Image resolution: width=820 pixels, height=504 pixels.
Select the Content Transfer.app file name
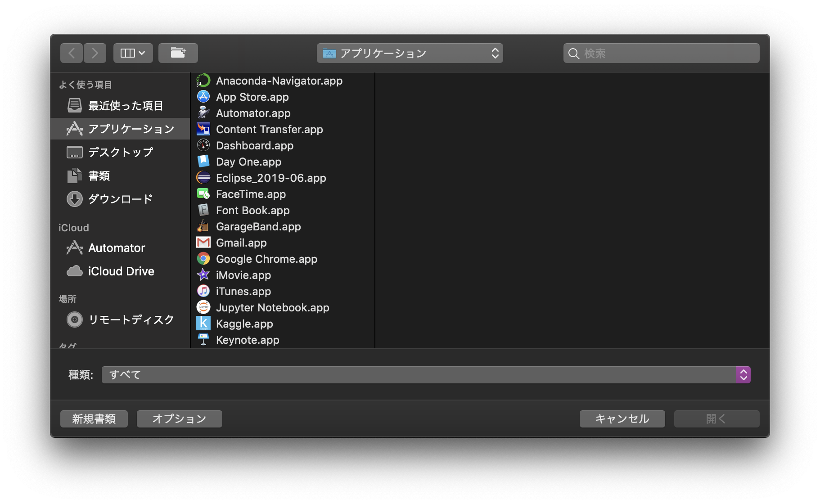pos(270,129)
